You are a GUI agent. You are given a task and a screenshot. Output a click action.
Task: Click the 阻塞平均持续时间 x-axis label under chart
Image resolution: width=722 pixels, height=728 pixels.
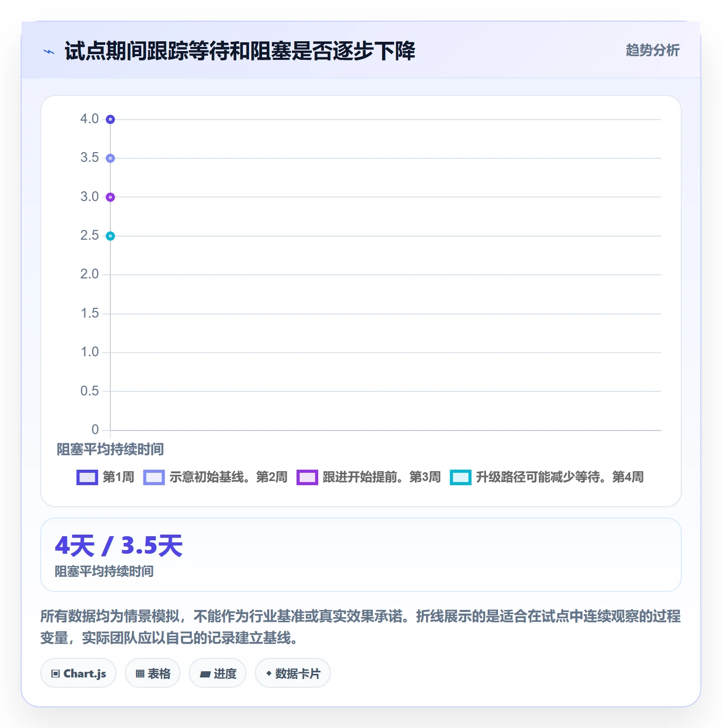click(x=110, y=450)
